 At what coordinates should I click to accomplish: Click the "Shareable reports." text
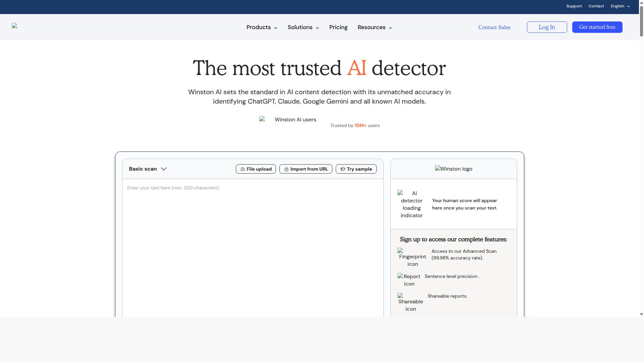click(x=447, y=296)
